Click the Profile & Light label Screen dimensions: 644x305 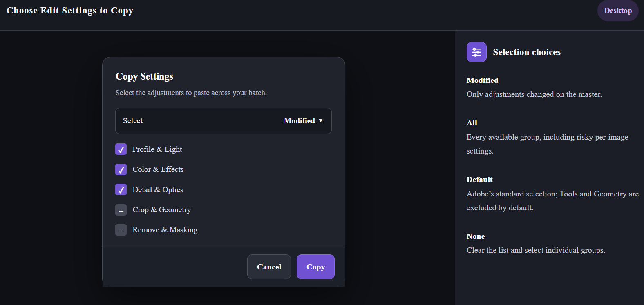pos(157,149)
